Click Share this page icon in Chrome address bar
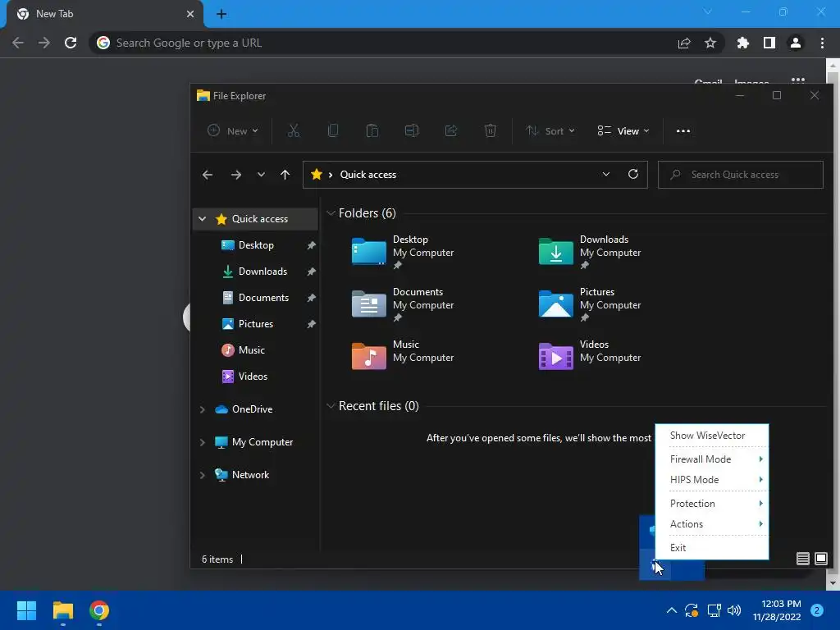Screen dimensions: 840x630 point(684,43)
